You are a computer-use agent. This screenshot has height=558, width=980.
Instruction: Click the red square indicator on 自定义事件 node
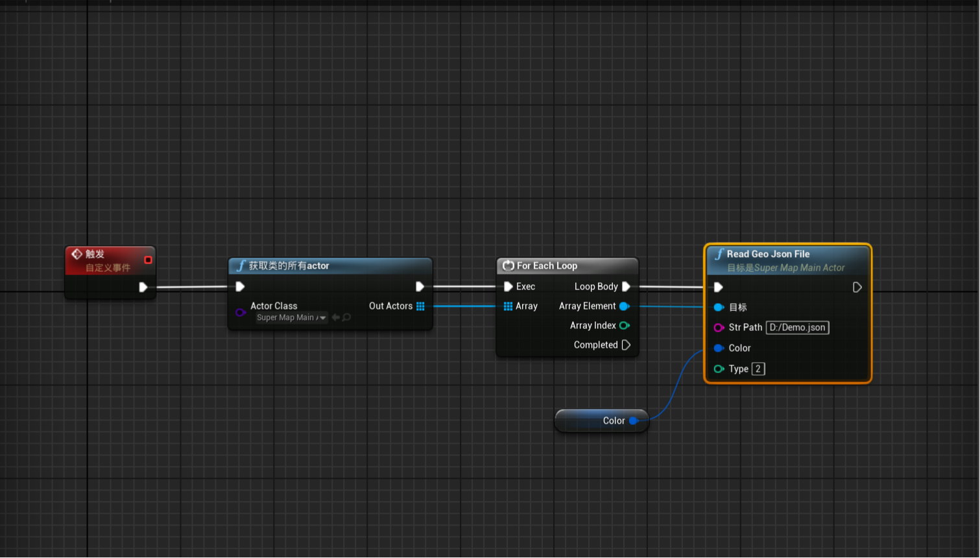coord(148,259)
